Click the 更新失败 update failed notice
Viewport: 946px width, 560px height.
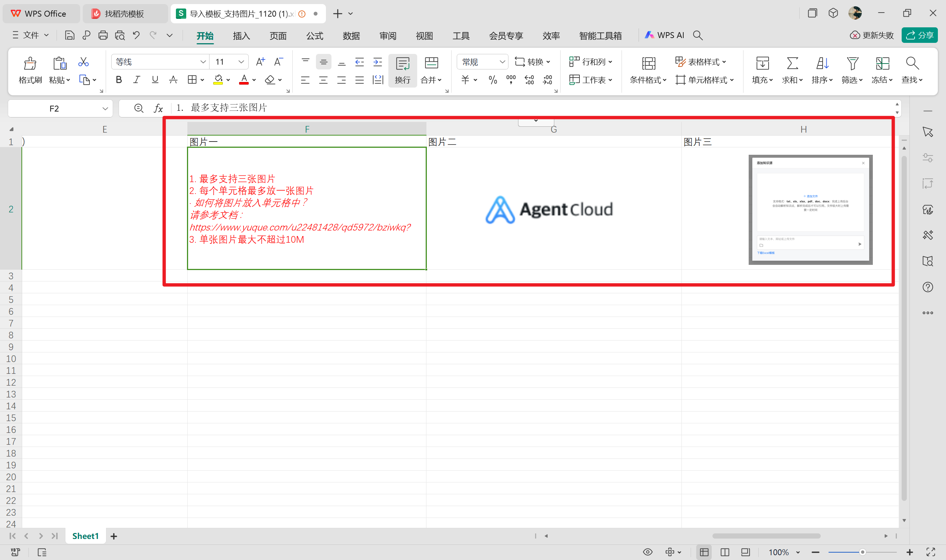click(x=872, y=35)
